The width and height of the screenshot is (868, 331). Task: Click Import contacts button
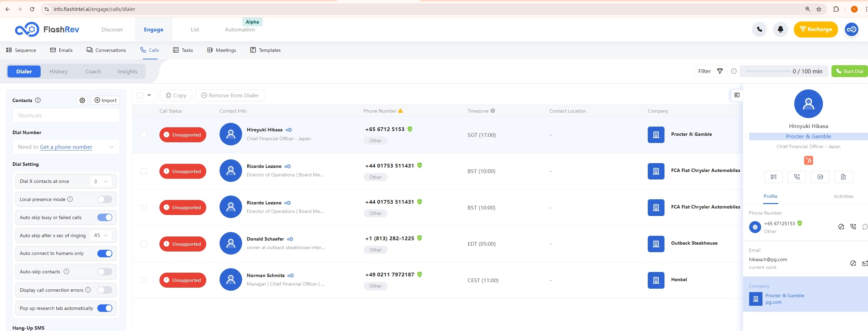tap(105, 100)
